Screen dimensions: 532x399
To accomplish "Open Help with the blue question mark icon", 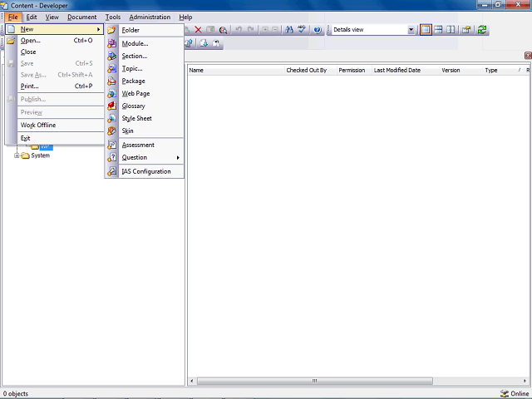I will coord(318,30).
